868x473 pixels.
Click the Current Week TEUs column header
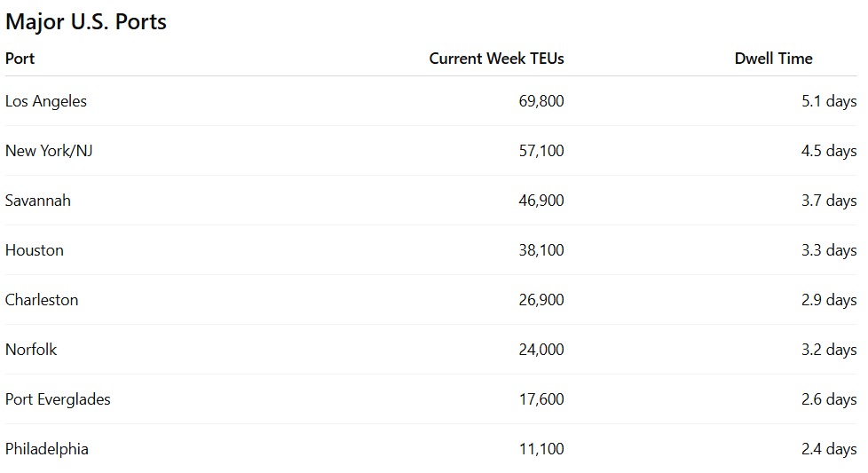[496, 59]
